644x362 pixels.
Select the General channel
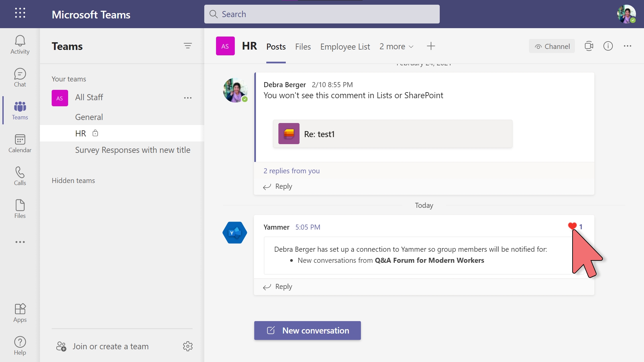(x=122, y=117)
